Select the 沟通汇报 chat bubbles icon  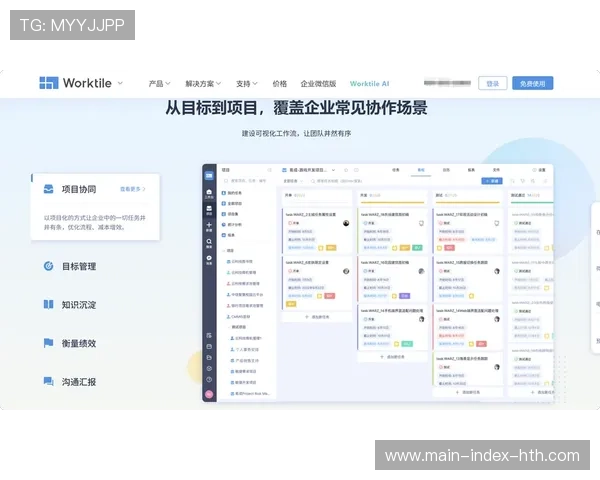click(48, 381)
